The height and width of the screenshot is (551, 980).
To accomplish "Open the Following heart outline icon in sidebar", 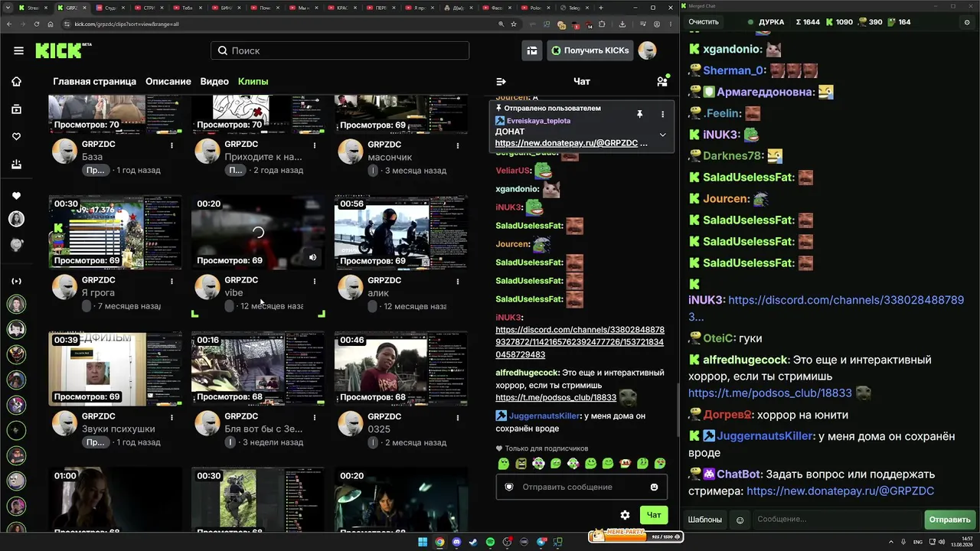I will tap(16, 137).
